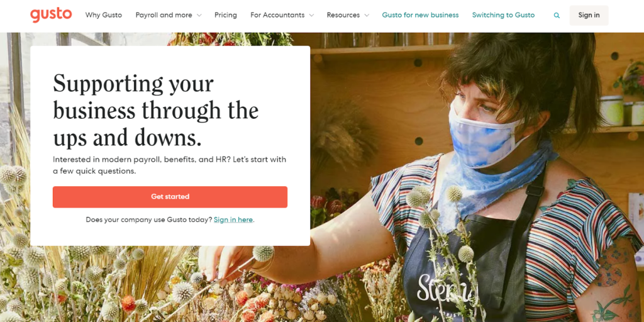Expand the chevron next to Resources
The height and width of the screenshot is (322, 644).
(367, 16)
